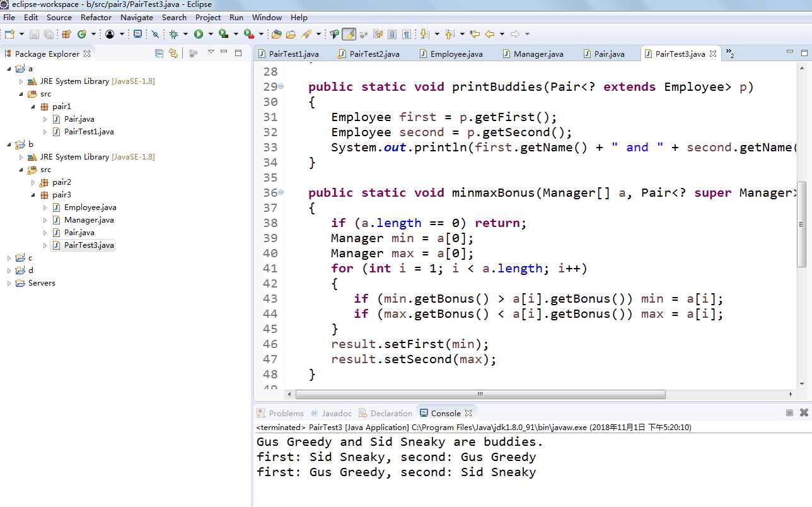Click the Open Perspective monitor icon

(137, 34)
